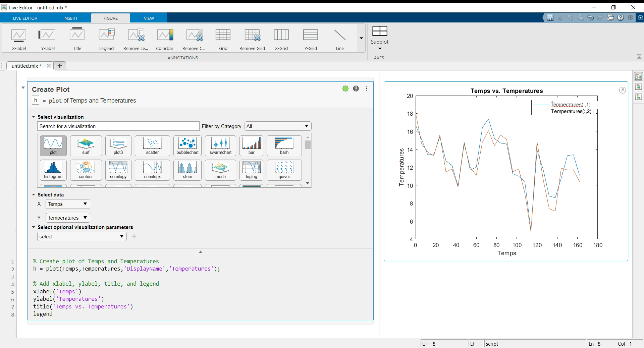
Task: Choose the swarmchart visualization
Action: tap(220, 146)
